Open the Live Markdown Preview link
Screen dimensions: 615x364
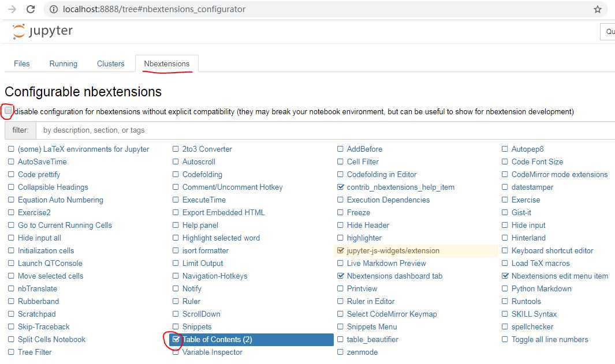coord(386,263)
